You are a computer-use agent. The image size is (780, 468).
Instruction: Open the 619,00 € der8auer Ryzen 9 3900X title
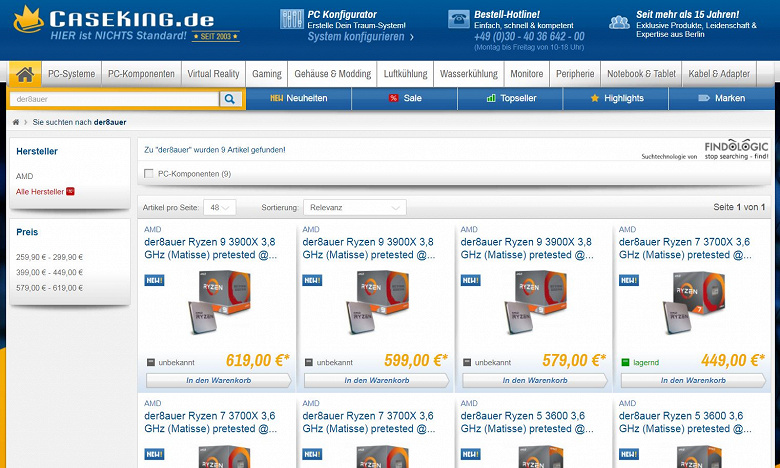click(210, 248)
